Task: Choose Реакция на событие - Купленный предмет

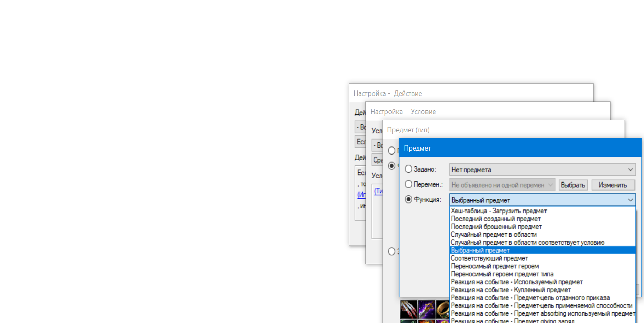Action: pos(543,290)
